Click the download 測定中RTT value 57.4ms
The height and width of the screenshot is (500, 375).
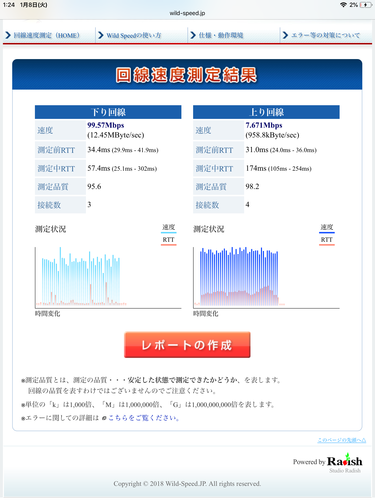(99, 168)
